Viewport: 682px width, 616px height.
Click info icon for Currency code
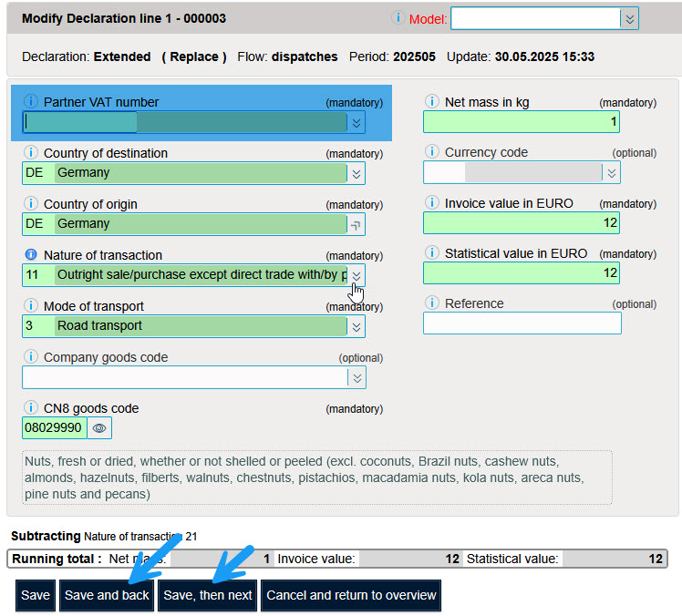[431, 151]
